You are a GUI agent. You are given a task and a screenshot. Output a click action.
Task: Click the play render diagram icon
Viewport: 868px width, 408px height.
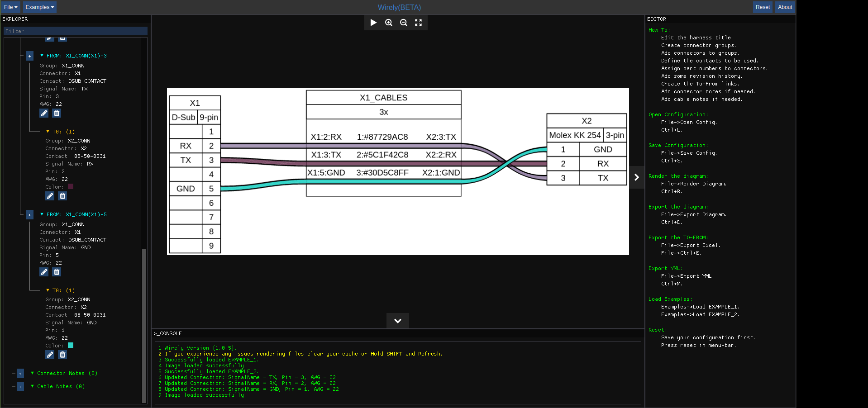pos(373,23)
